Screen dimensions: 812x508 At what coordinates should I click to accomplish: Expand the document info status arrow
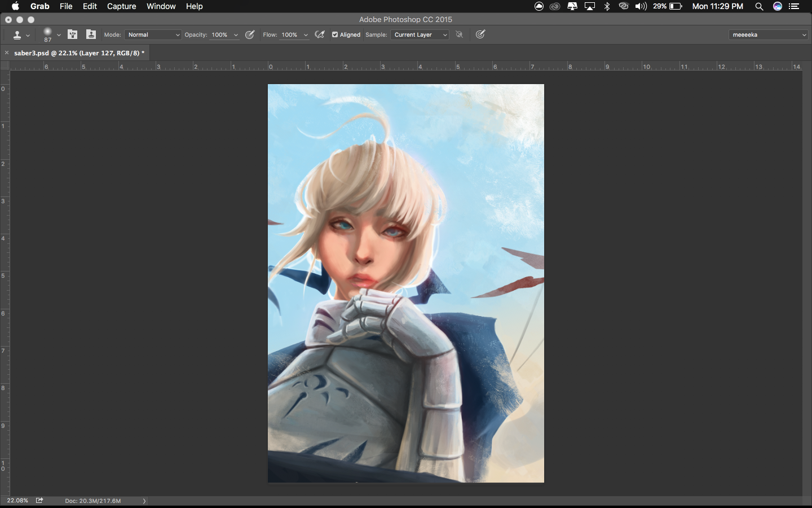[x=144, y=501]
